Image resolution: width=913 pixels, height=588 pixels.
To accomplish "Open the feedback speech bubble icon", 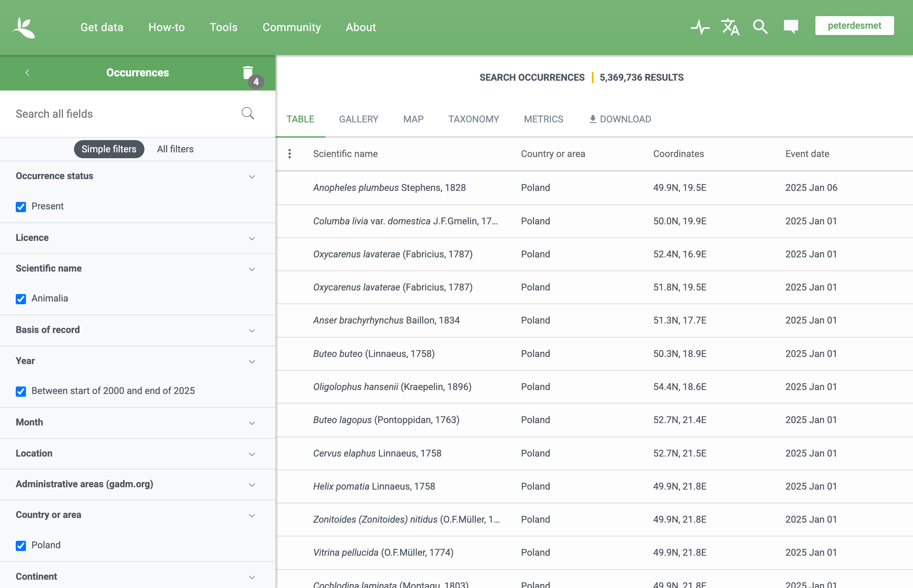I will pyautogui.click(x=791, y=27).
